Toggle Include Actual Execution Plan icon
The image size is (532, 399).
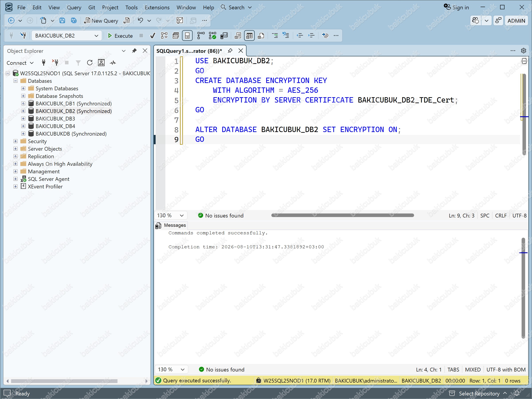201,36
